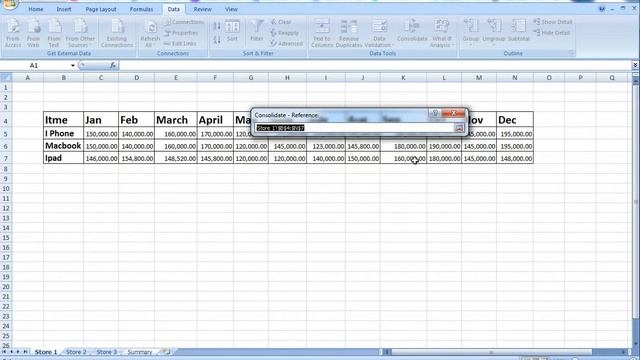Image resolution: width=640 pixels, height=360 pixels.
Task: Click Reapply filter in the ribbon
Action: [284, 33]
